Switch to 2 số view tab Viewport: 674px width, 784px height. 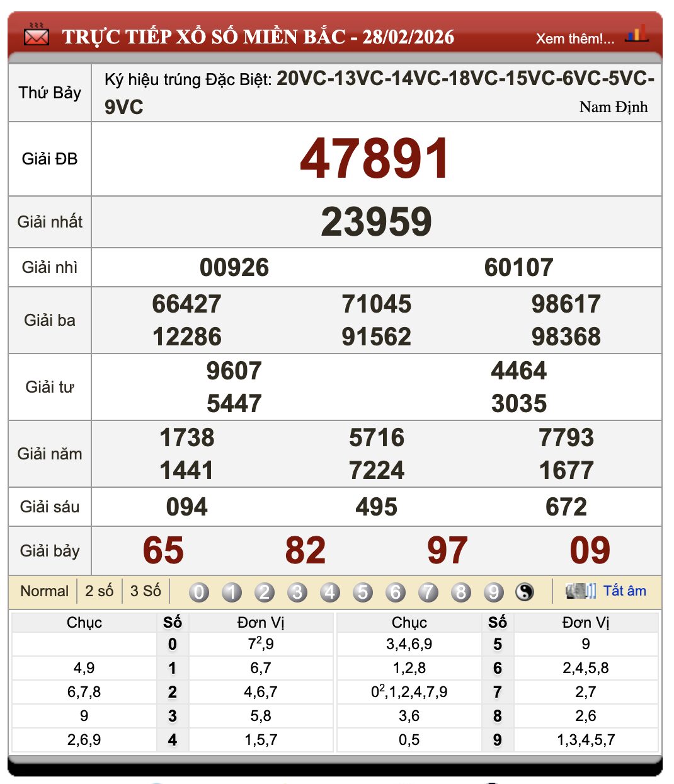[x=99, y=591]
